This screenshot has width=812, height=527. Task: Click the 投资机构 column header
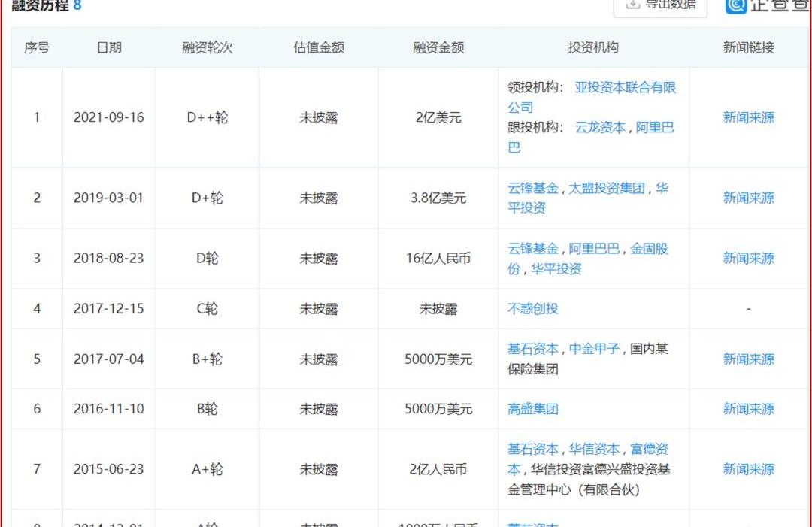point(593,47)
